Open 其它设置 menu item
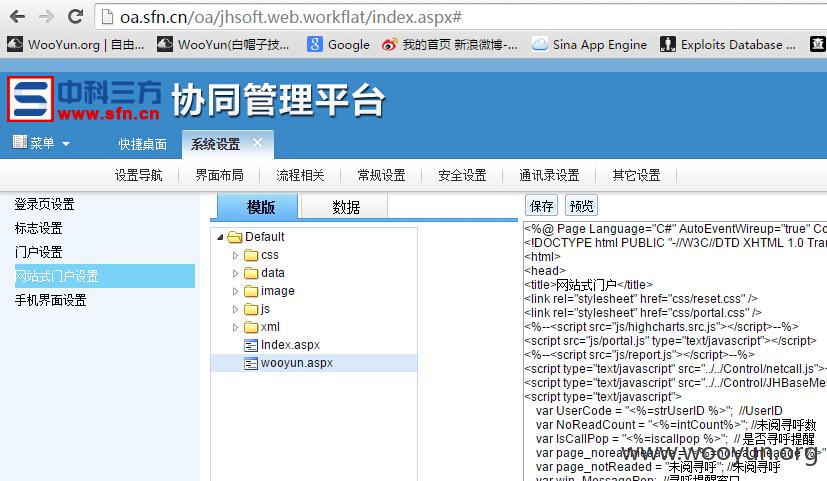 (x=636, y=175)
